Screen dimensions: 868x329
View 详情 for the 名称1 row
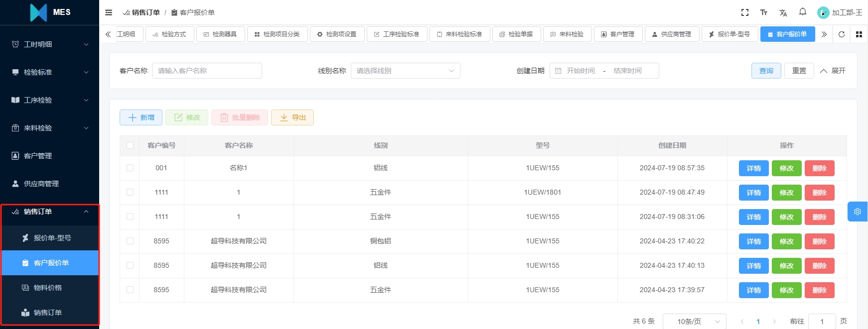[754, 168]
